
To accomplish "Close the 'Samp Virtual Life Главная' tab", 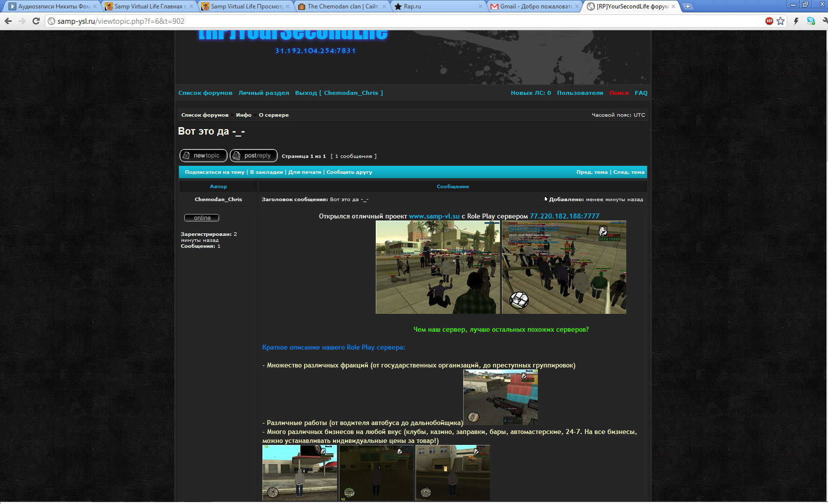I will [x=191, y=6].
